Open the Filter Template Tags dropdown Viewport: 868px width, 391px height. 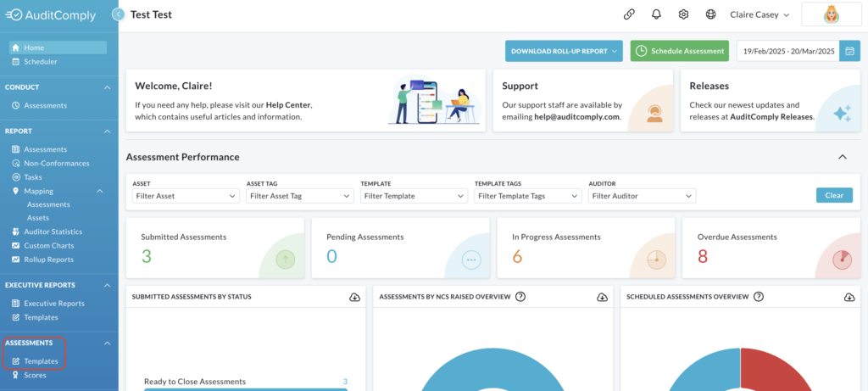pos(527,195)
